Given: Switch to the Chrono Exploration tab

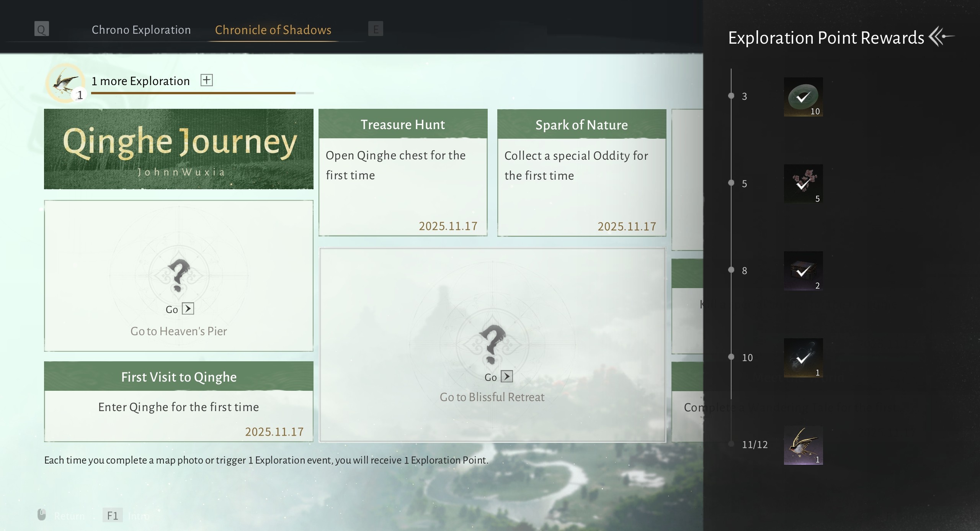Looking at the screenshot, I should point(141,30).
